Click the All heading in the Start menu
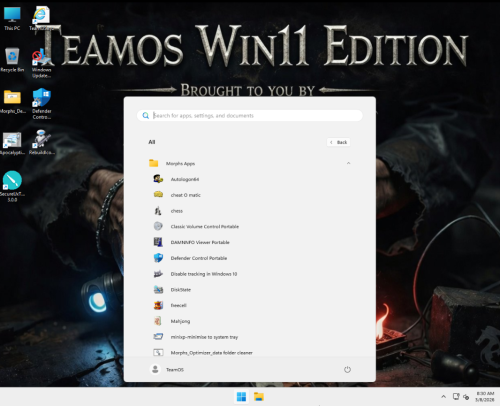The image size is (500, 406). 152,142
